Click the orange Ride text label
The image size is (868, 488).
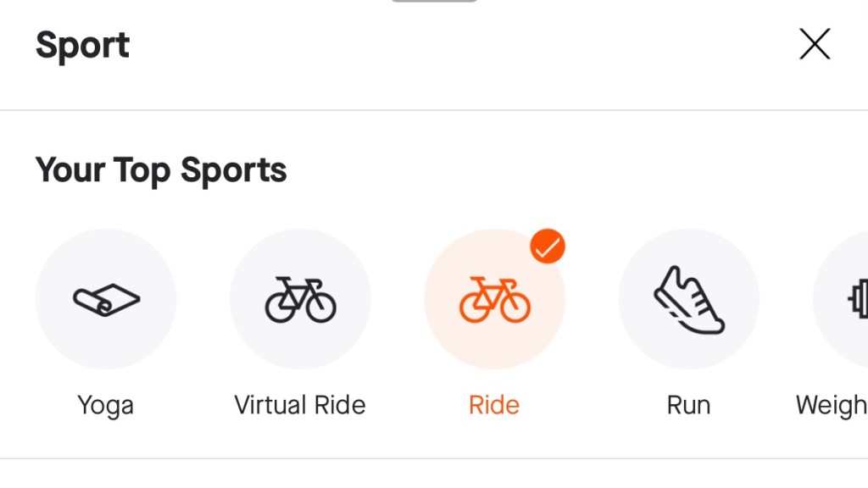[494, 405]
